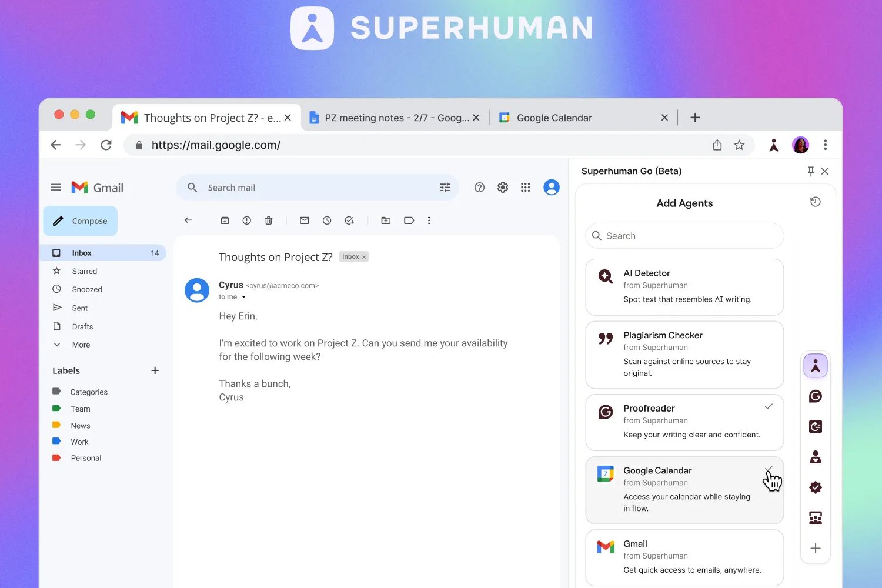Click the Compose button
This screenshot has width=882, height=588.
pyautogui.click(x=80, y=220)
